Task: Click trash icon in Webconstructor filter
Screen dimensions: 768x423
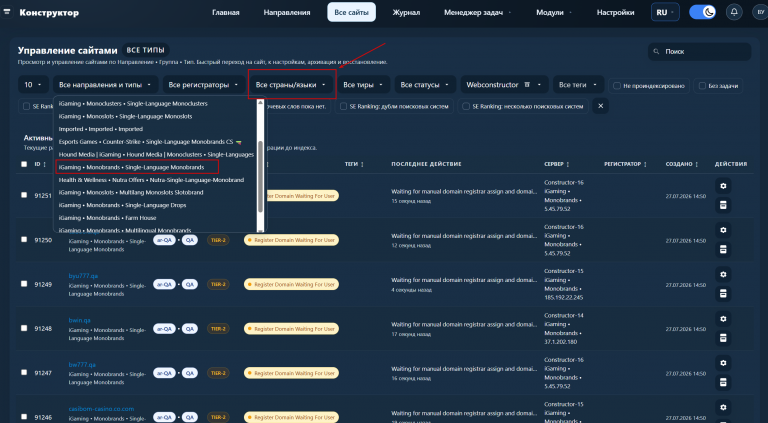Action: point(527,85)
